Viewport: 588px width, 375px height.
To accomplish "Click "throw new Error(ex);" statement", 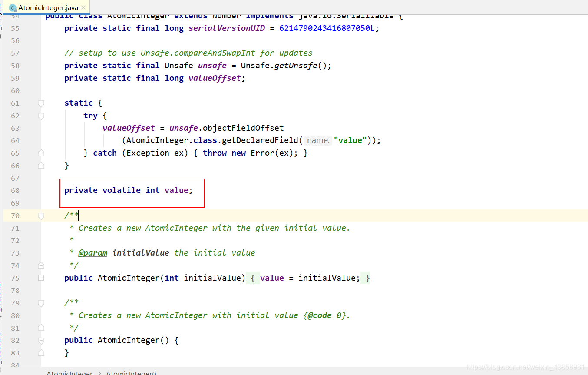I will pos(250,153).
